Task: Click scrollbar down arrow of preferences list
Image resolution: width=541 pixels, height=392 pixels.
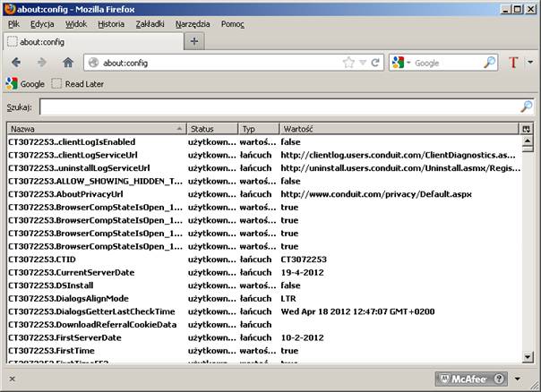Action: [x=528, y=357]
